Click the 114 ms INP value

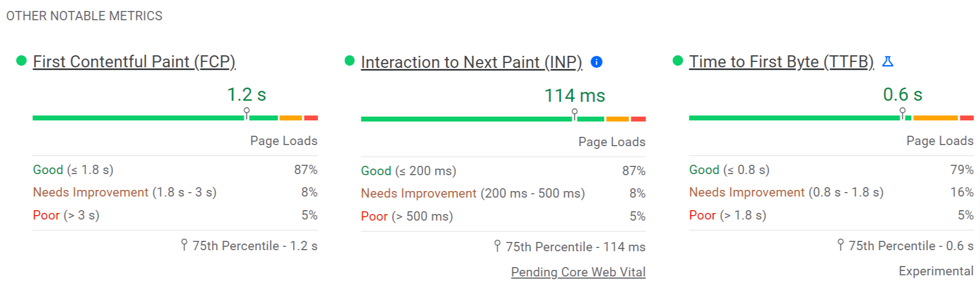[x=574, y=96]
